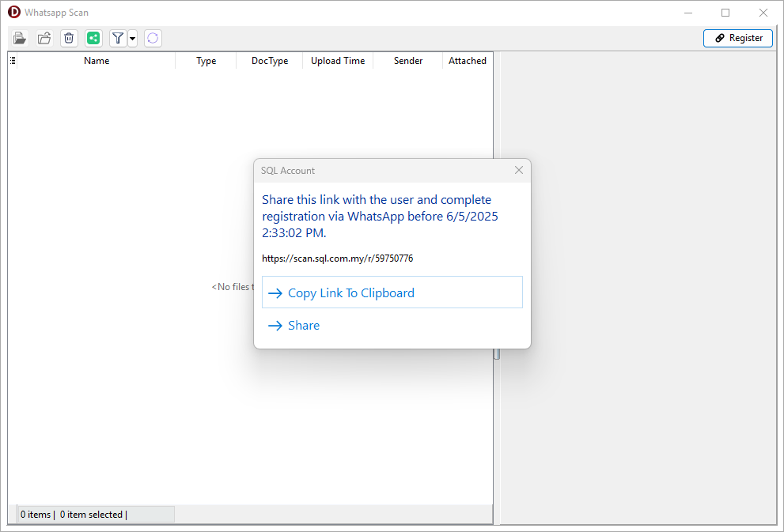Viewport: 784px width, 532px height.
Task: Click the '0 items' status bar text
Action: click(x=36, y=515)
